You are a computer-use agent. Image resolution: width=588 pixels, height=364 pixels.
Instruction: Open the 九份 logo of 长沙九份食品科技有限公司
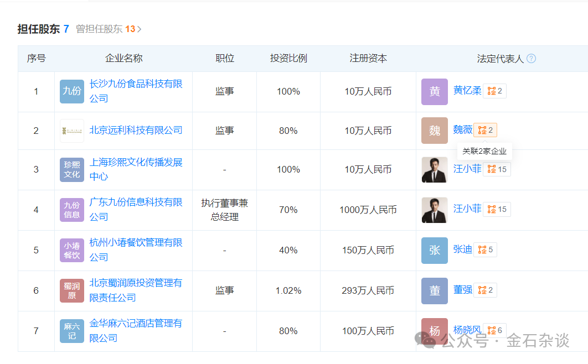[72, 91]
